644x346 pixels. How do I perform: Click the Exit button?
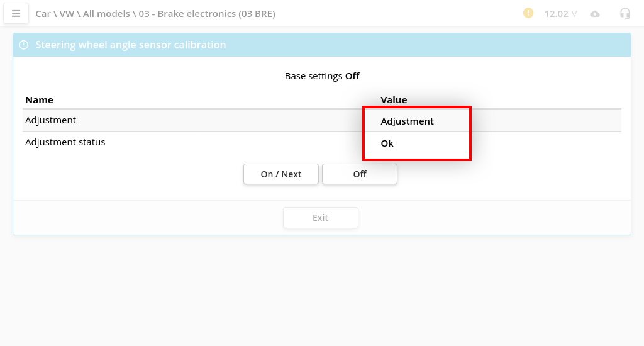tap(320, 218)
